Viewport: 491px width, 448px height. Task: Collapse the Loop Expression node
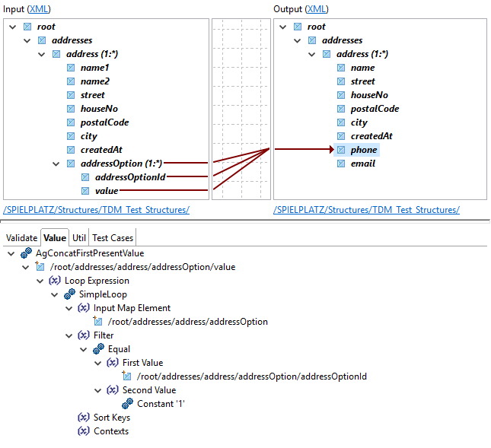click(x=40, y=281)
